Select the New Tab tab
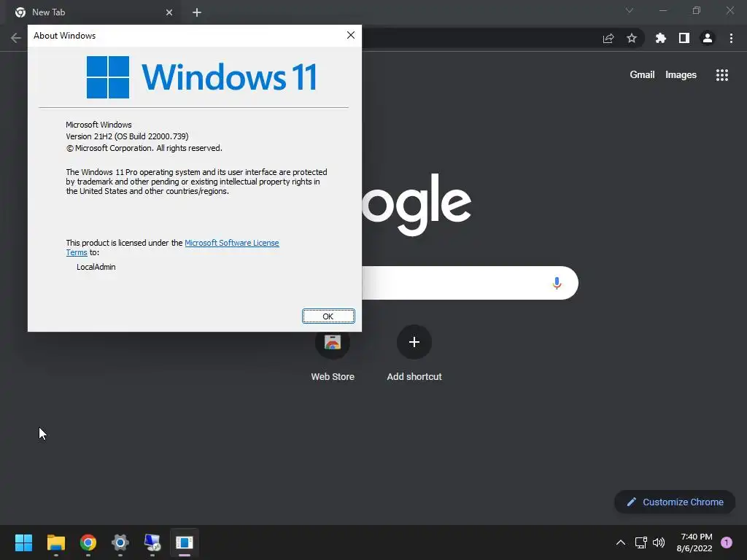The width and height of the screenshot is (747, 560). pos(93,12)
